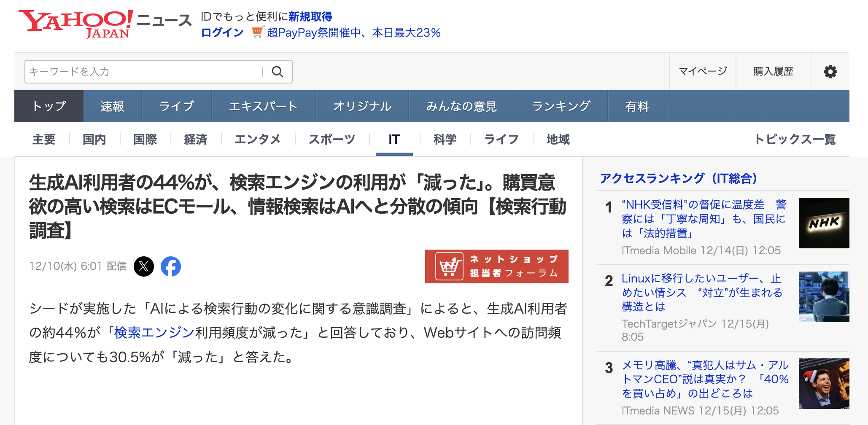Click the 検索エンジン link in article text
Image resolution: width=868 pixels, height=425 pixels.
tap(154, 333)
